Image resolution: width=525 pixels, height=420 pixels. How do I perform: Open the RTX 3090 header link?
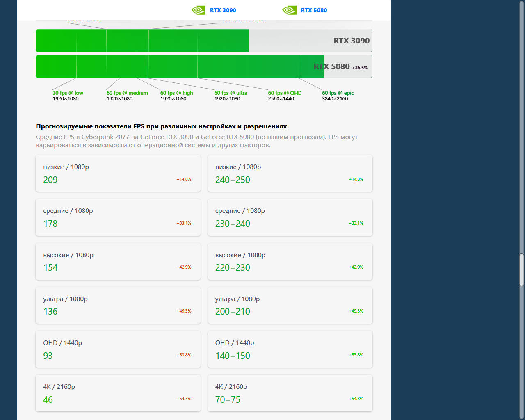click(223, 10)
